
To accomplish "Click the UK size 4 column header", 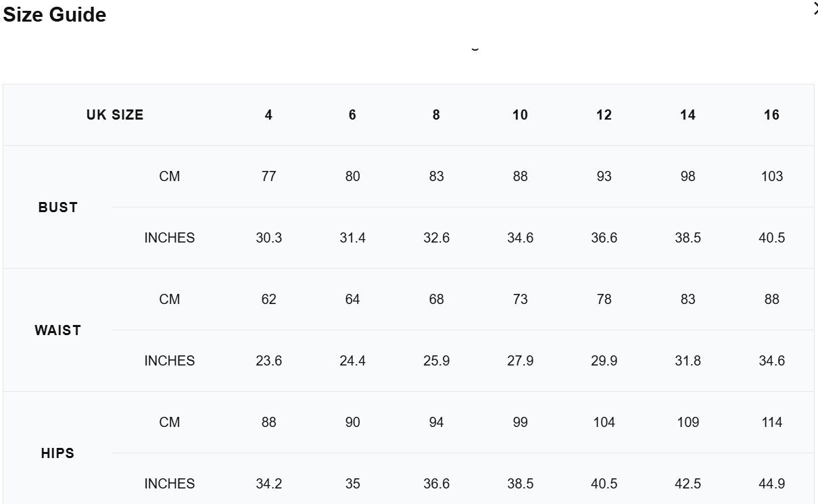I will (x=268, y=115).
